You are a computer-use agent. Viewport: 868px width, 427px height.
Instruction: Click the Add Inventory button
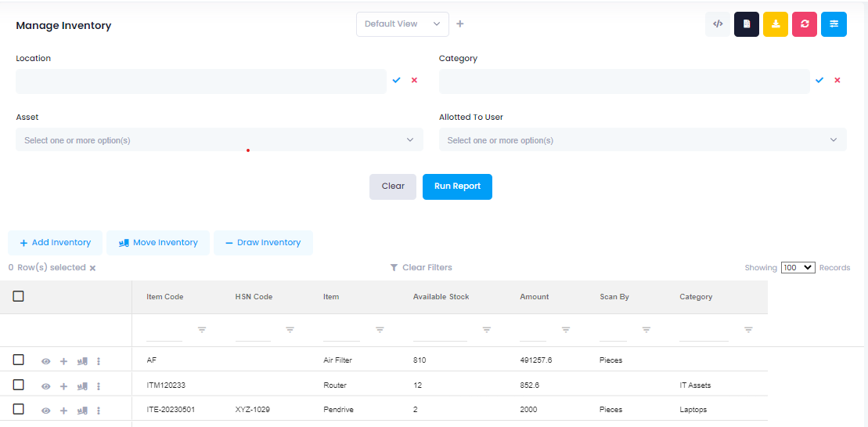click(56, 243)
